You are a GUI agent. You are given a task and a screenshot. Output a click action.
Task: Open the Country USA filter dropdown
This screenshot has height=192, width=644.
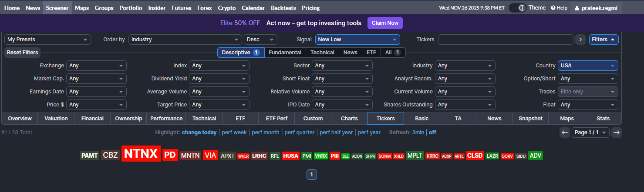[588, 66]
